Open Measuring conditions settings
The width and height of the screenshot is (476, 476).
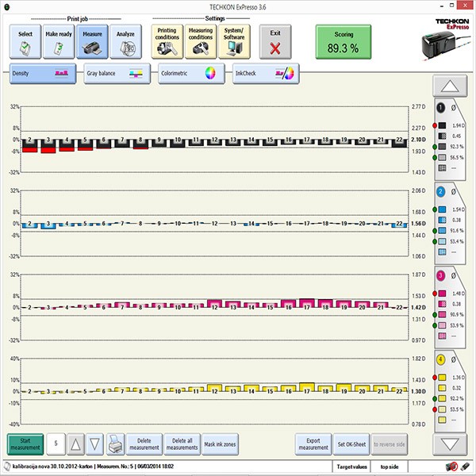(201, 42)
